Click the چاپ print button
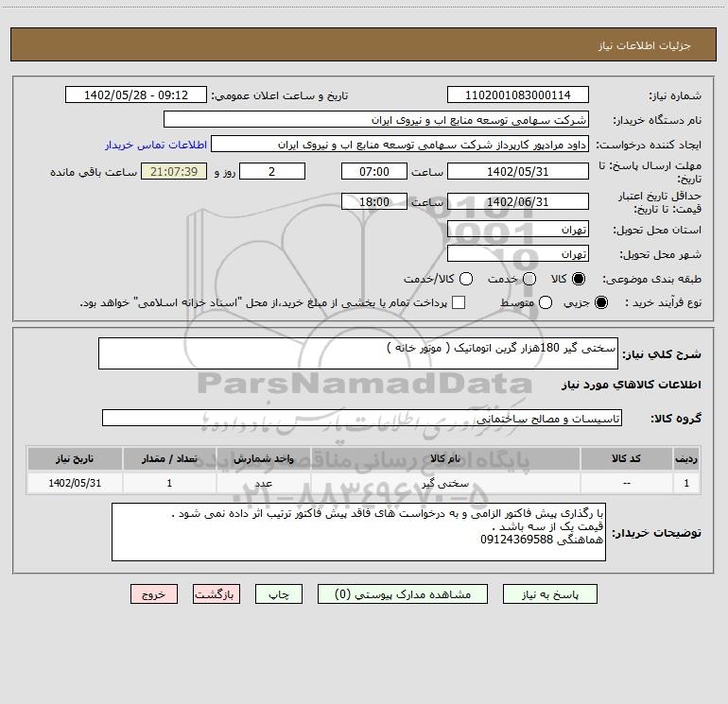The width and height of the screenshot is (728, 704). point(279,594)
